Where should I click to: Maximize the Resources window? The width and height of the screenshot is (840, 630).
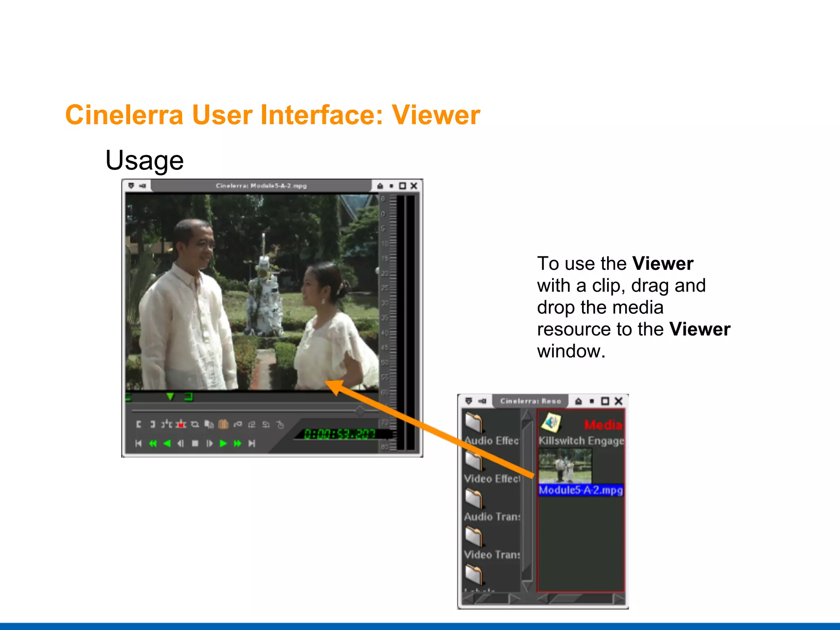point(605,401)
